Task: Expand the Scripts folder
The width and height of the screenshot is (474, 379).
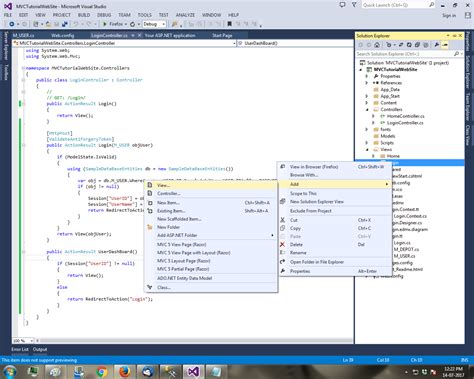Action: (x=367, y=143)
